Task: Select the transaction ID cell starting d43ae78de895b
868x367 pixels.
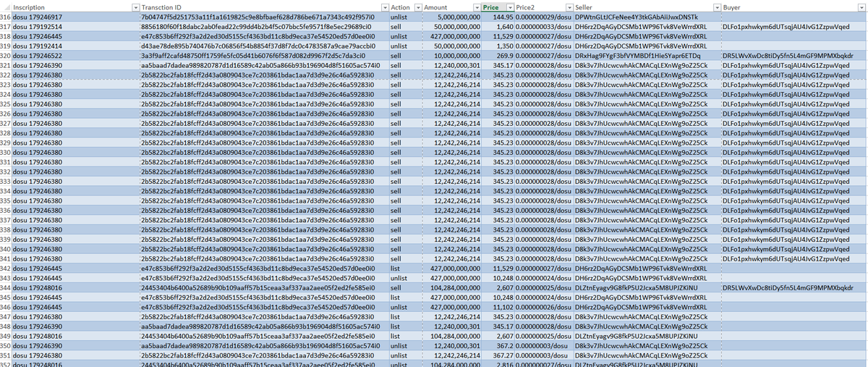Action: [264, 46]
